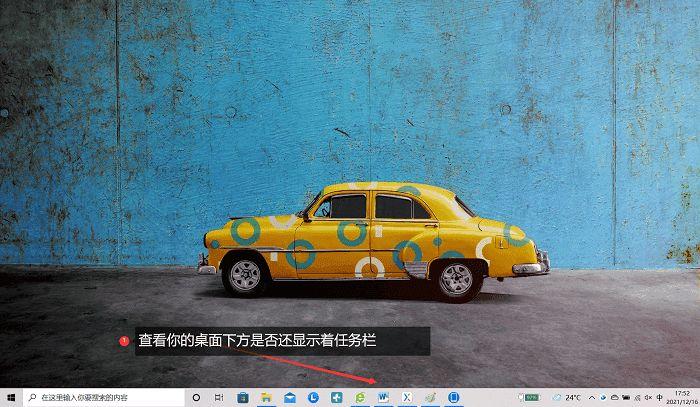Open Cortana circle icon
The height and width of the screenshot is (407, 700).
(x=196, y=397)
